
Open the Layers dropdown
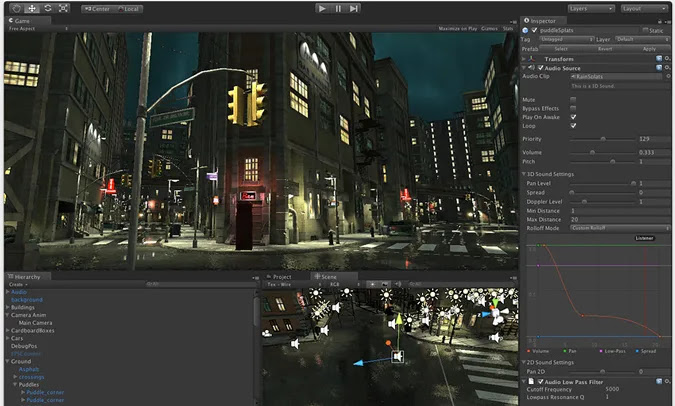591,9
